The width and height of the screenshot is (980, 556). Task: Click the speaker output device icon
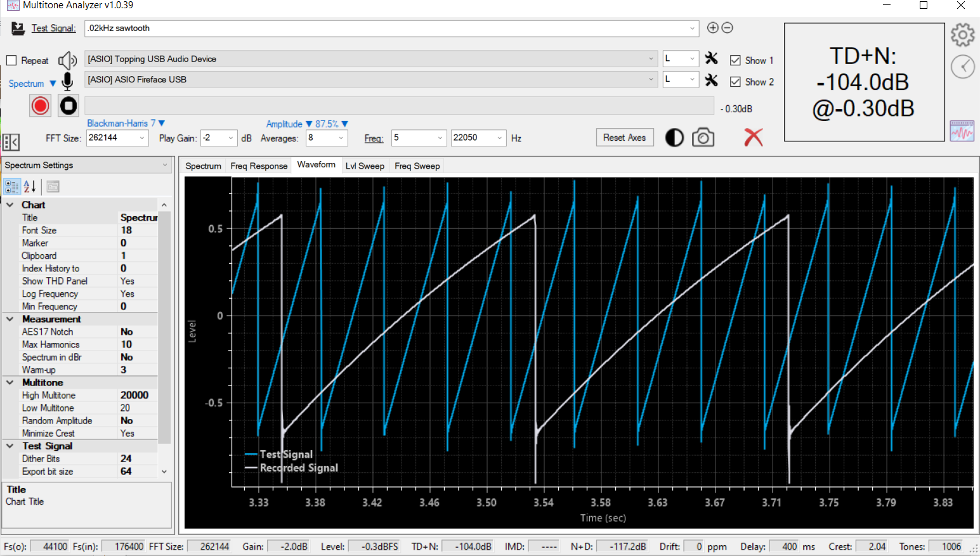tap(67, 61)
